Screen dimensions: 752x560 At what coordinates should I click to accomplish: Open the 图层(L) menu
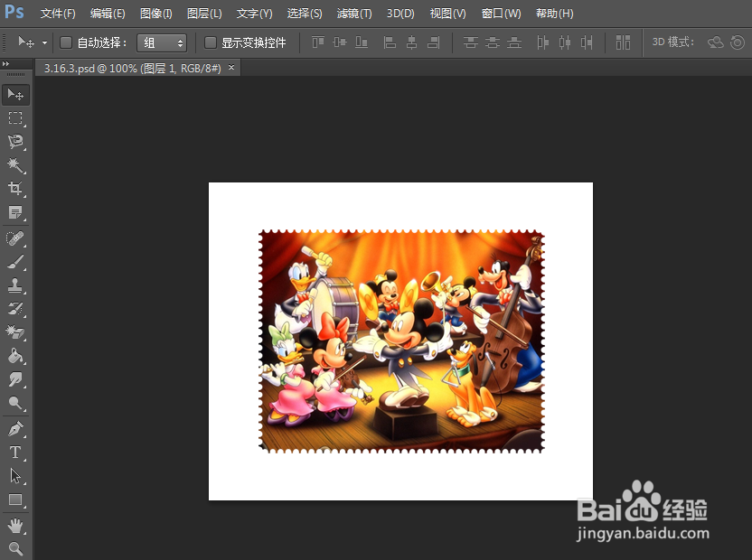pyautogui.click(x=204, y=14)
